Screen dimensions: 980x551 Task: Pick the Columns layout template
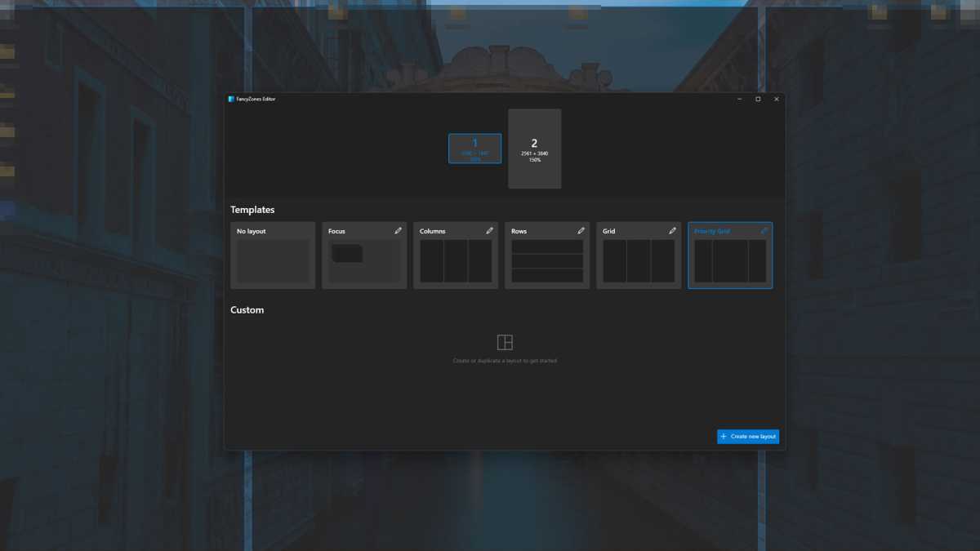pyautogui.click(x=456, y=260)
